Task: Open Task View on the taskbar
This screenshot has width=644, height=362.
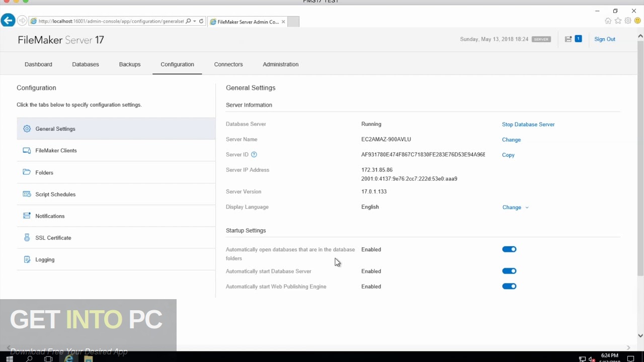Action: click(x=48, y=358)
